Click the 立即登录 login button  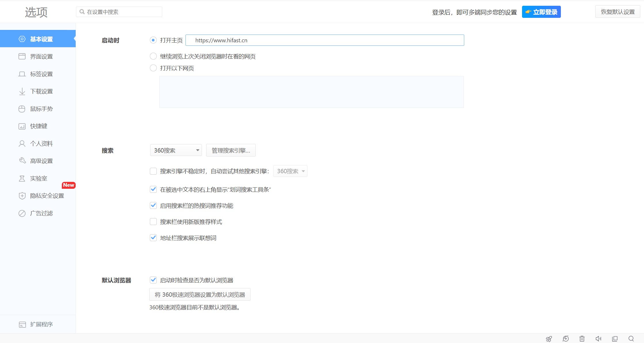541,12
